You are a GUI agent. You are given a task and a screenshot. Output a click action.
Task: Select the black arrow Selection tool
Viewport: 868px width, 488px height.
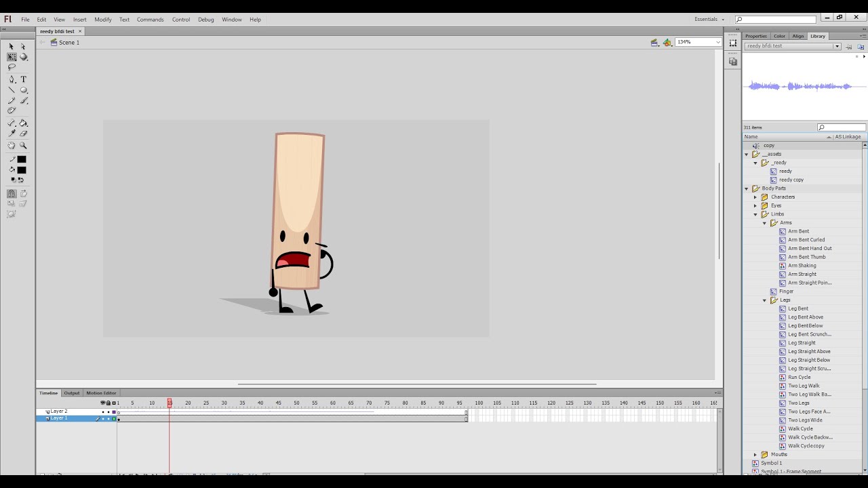pos(12,47)
